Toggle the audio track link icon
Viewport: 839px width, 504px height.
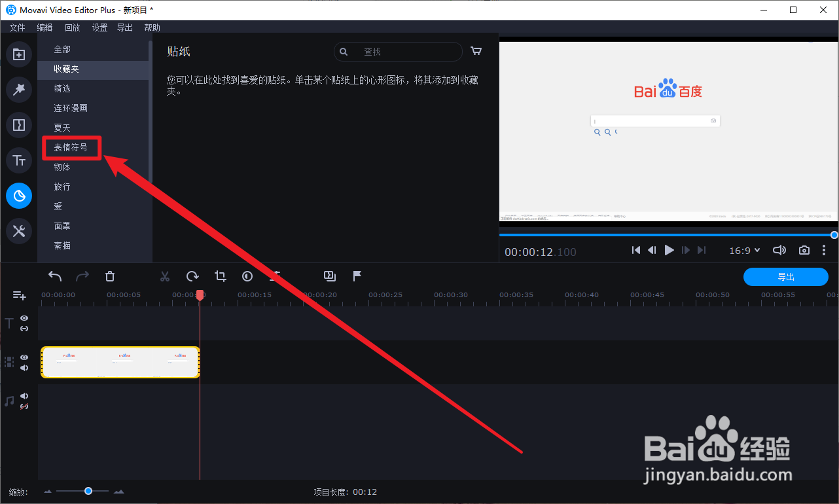click(x=24, y=406)
